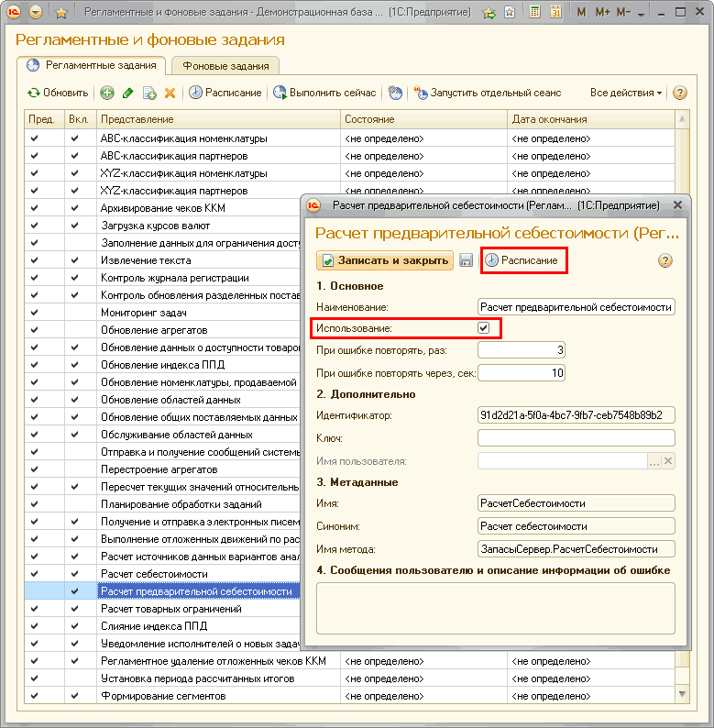Image resolution: width=714 pixels, height=728 pixels.
Task: Toggle Вкл. checkmark for Слияние индекса ППД row
Action: click(75, 626)
